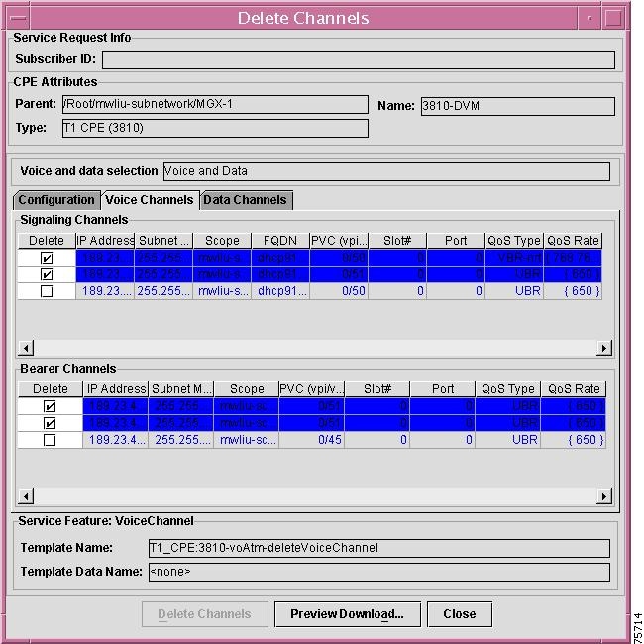644x644 pixels.
Task: Click Signaling Channels QoS Type column header
Action: tap(514, 241)
